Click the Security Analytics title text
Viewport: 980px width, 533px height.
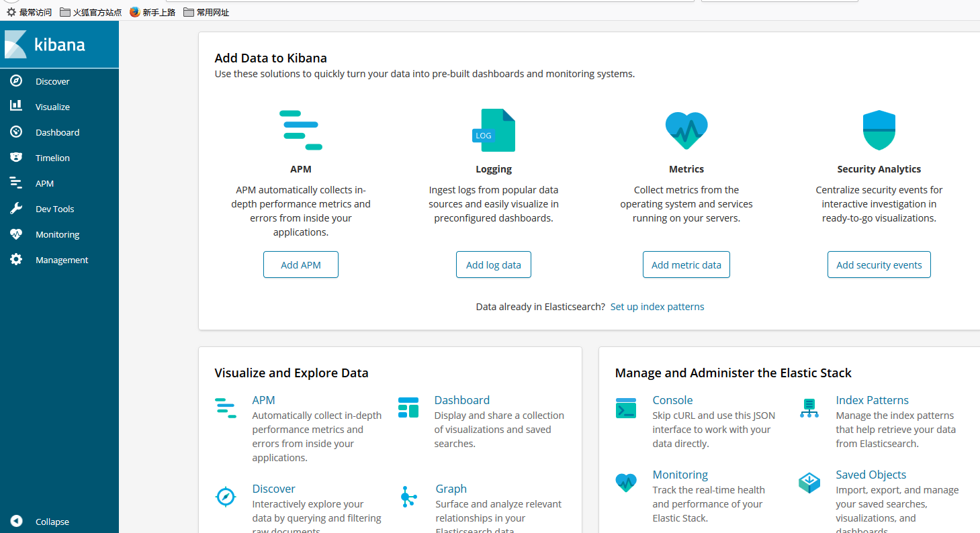[879, 169]
